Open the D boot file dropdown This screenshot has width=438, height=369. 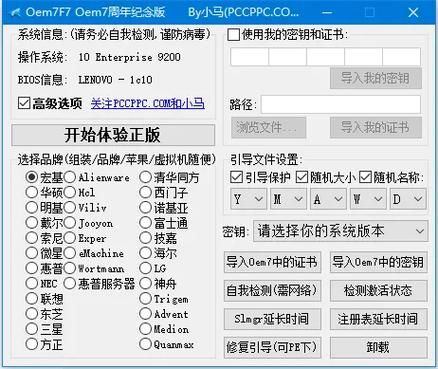tap(408, 199)
